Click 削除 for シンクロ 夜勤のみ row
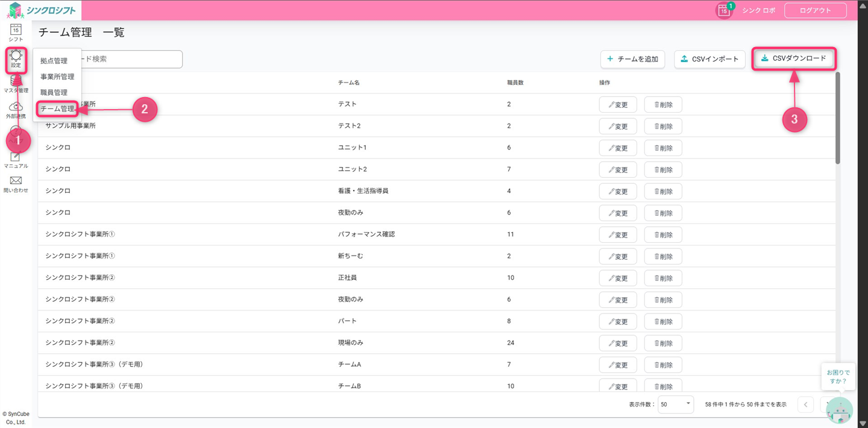 (663, 213)
